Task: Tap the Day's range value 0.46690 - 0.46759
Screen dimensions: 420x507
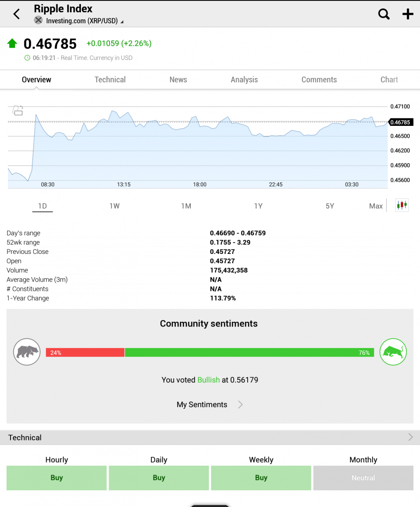Action: point(238,233)
